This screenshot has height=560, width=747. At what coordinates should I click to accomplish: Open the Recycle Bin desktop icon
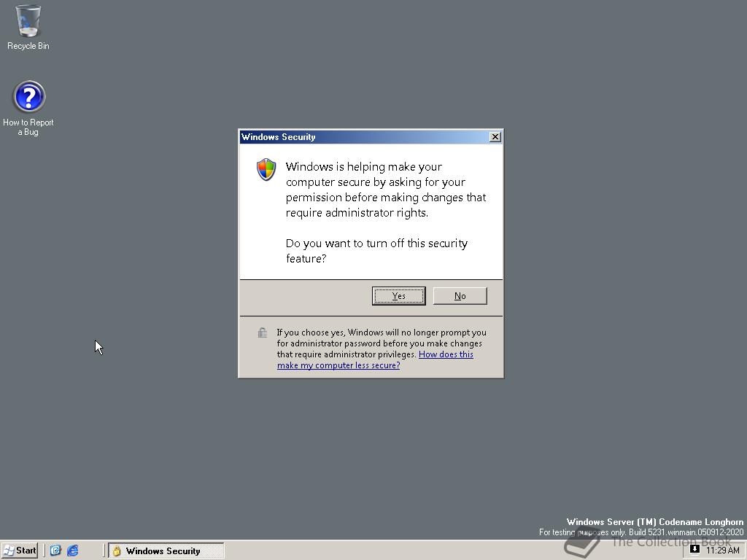click(x=28, y=28)
